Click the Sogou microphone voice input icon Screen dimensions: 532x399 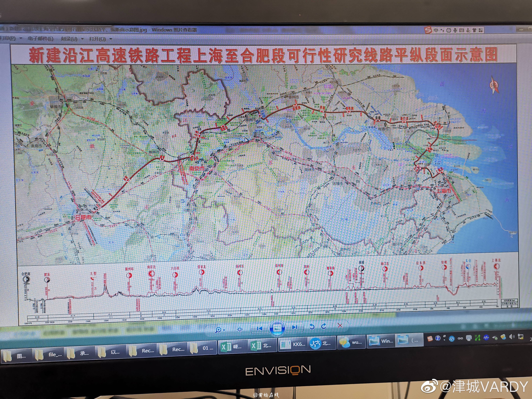point(455,30)
